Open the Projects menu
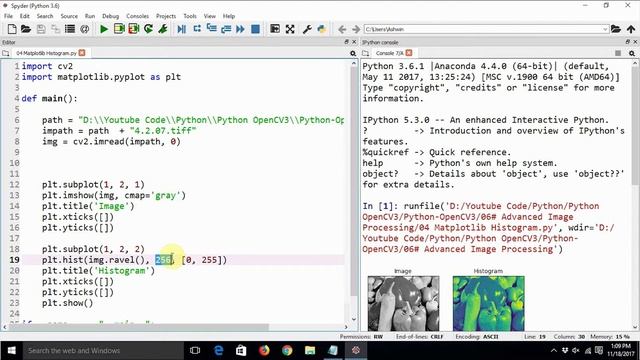 click(166, 16)
